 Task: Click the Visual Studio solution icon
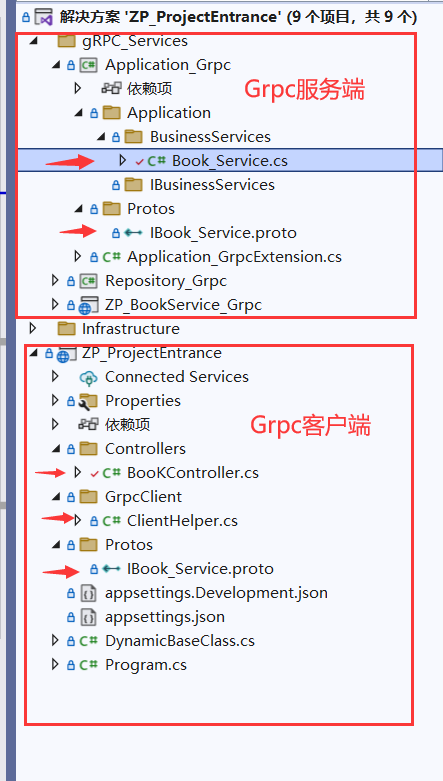43,17
